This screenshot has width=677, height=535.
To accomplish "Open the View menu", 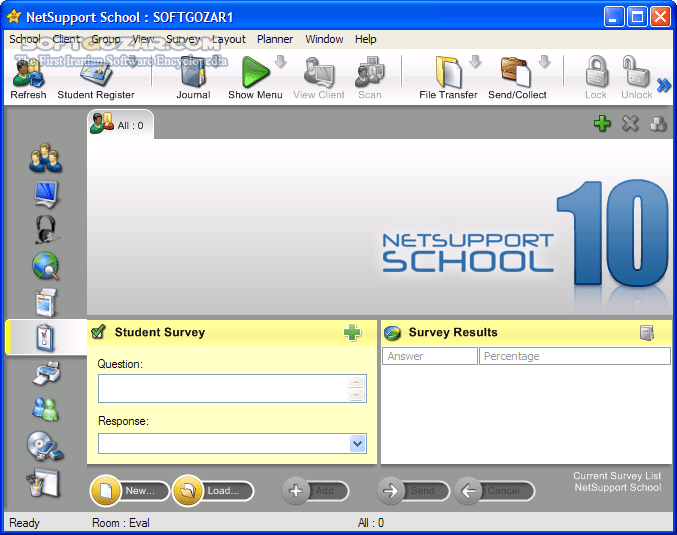I will (143, 39).
